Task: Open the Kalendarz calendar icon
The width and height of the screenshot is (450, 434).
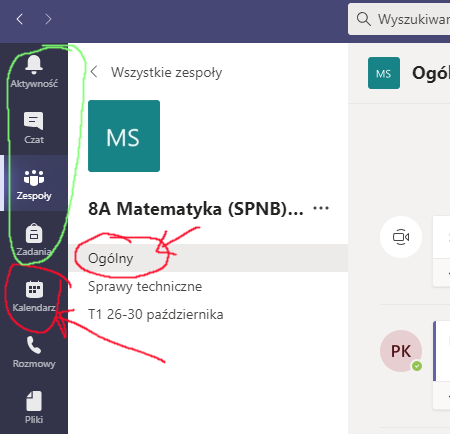Action: 34,289
